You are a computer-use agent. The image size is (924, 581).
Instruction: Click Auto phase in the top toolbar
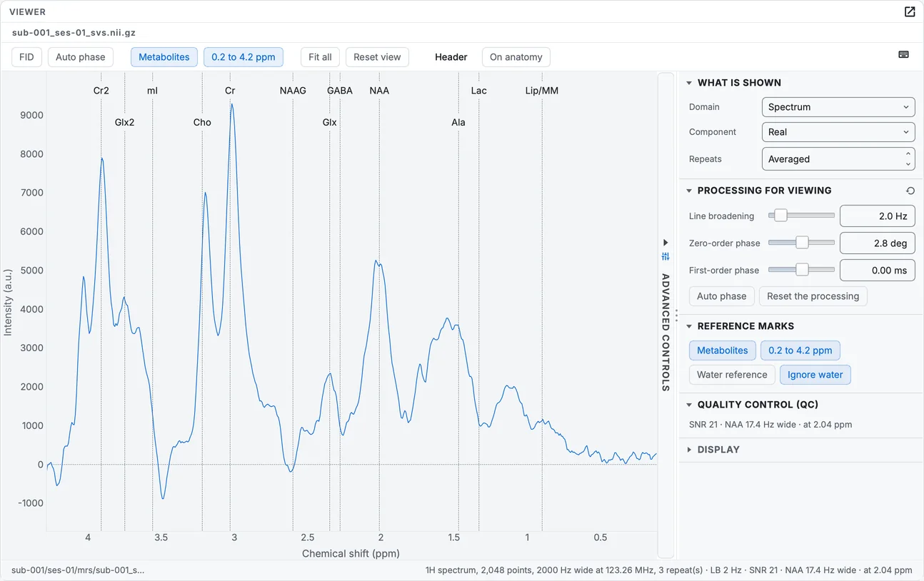[81, 57]
